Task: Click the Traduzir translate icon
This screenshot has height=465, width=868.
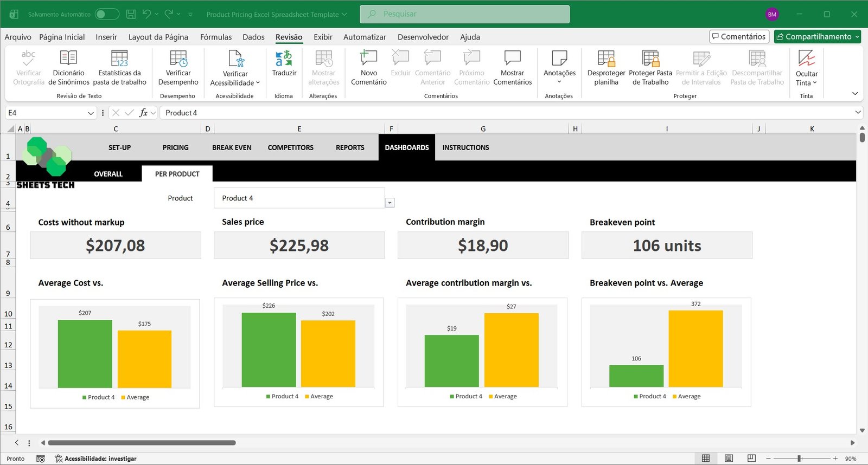Action: point(284,58)
